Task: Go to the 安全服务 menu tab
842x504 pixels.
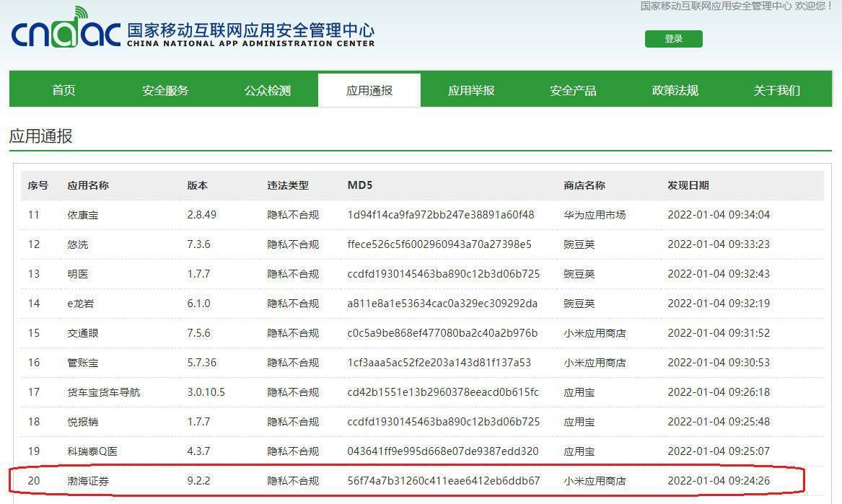Action: pos(165,90)
